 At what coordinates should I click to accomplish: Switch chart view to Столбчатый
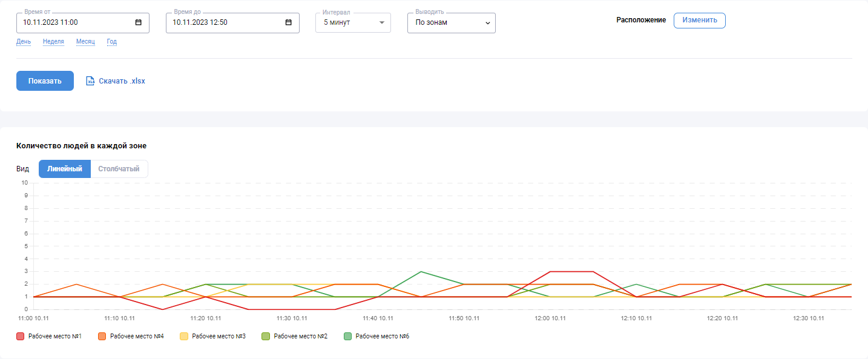(x=119, y=169)
